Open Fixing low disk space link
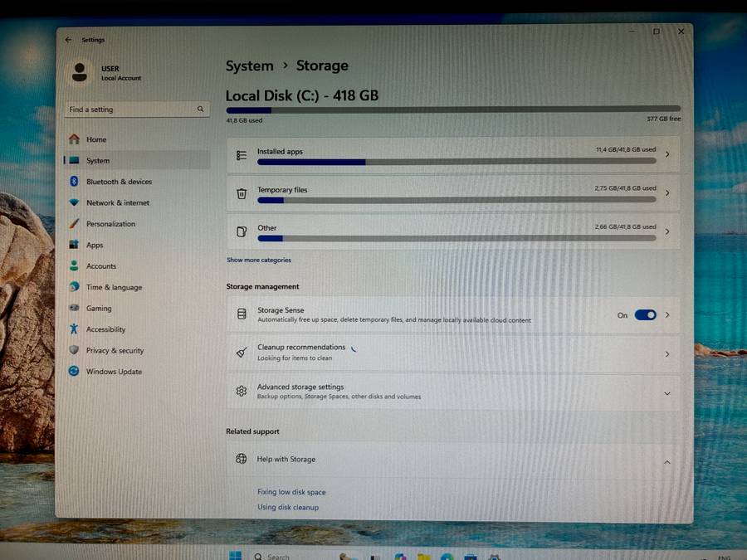747x560 pixels. pyautogui.click(x=291, y=492)
